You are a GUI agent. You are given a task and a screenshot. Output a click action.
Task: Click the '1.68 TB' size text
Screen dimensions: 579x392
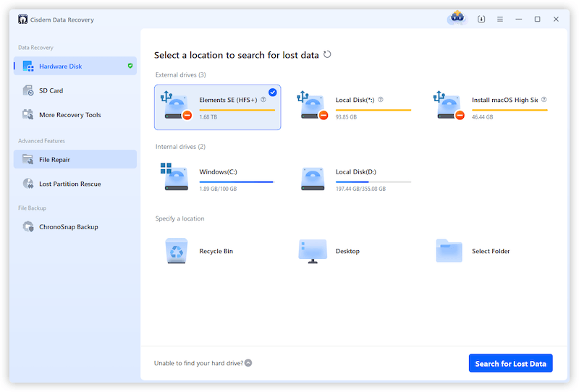208,117
